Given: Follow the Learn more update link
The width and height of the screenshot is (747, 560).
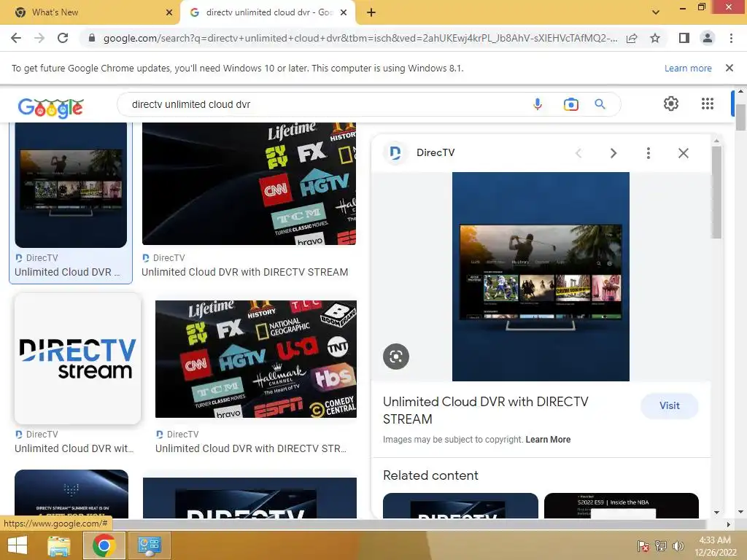Looking at the screenshot, I should tap(688, 68).
